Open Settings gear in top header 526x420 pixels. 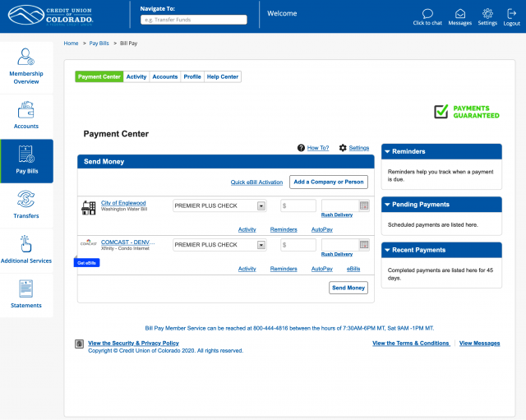(487, 13)
